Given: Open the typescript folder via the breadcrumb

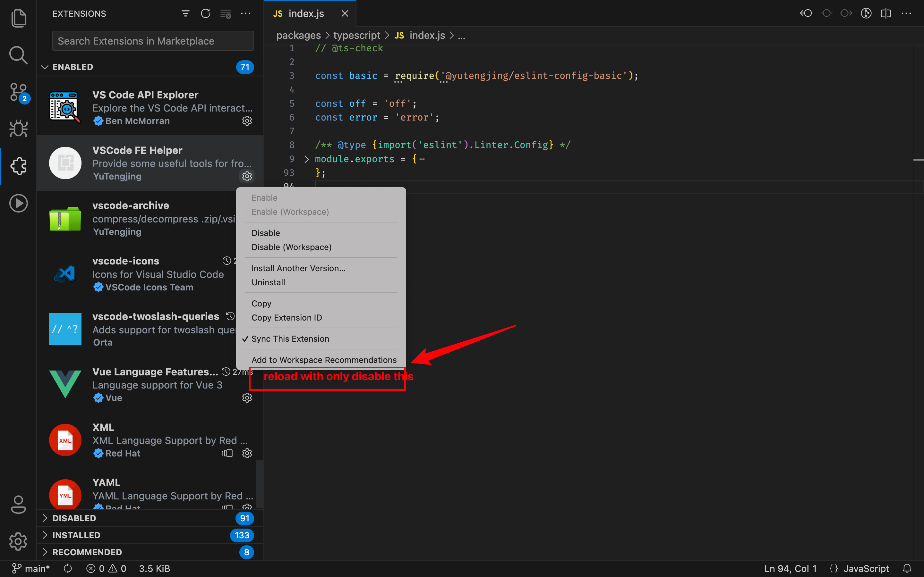Looking at the screenshot, I should pos(356,35).
